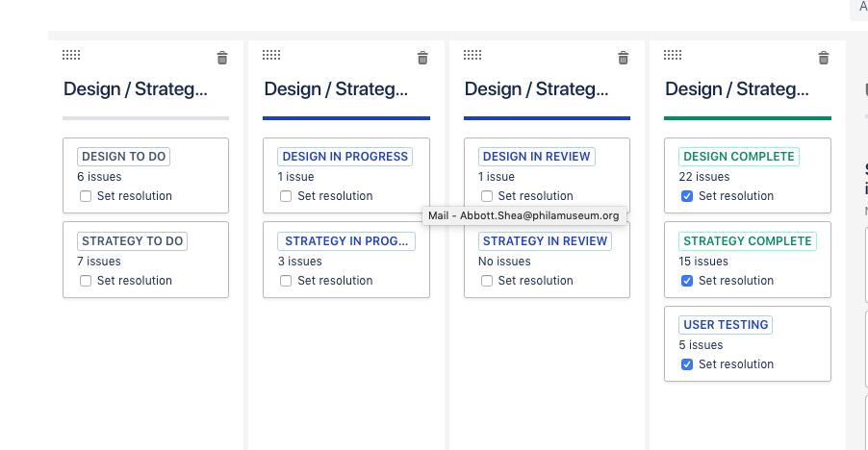The width and height of the screenshot is (868, 450).
Task: Delete the column containing Design Complete
Action: [x=823, y=58]
